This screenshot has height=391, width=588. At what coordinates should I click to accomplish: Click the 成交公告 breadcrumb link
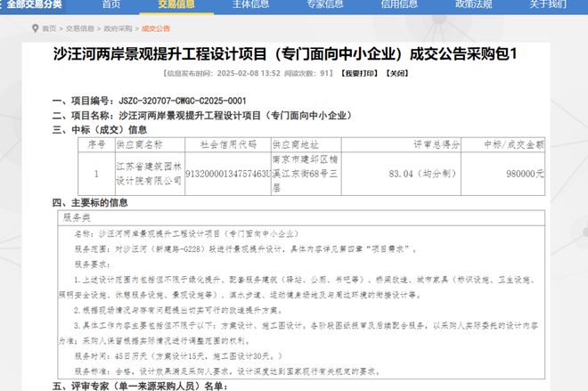(x=156, y=29)
